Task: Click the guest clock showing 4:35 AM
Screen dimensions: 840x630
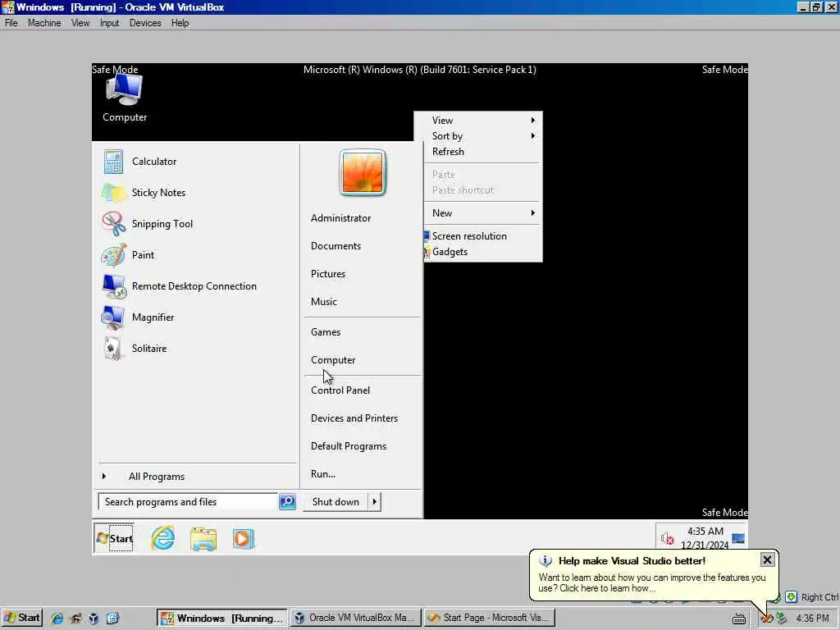Action: click(x=705, y=538)
